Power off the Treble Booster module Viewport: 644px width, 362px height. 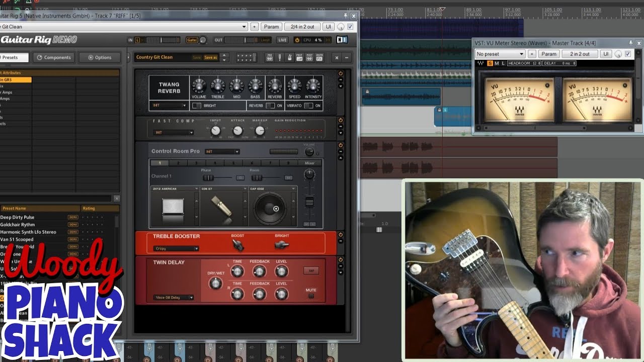pyautogui.click(x=341, y=235)
